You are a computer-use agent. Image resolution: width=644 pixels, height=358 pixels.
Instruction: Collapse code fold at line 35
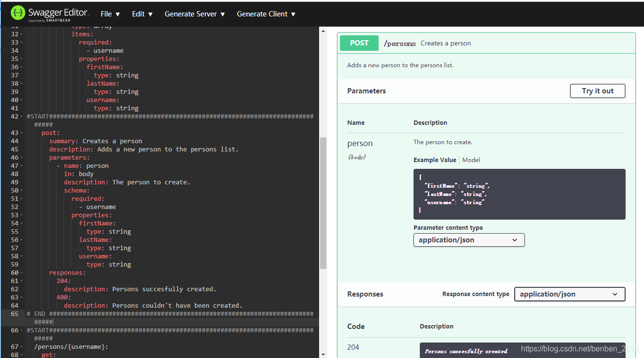click(22, 59)
